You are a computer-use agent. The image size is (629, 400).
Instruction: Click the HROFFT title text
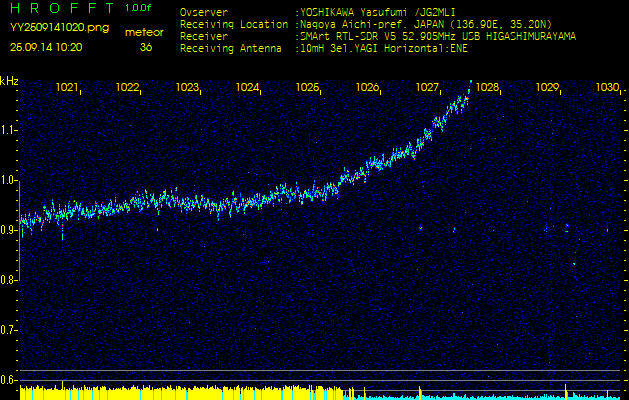(x=61, y=8)
